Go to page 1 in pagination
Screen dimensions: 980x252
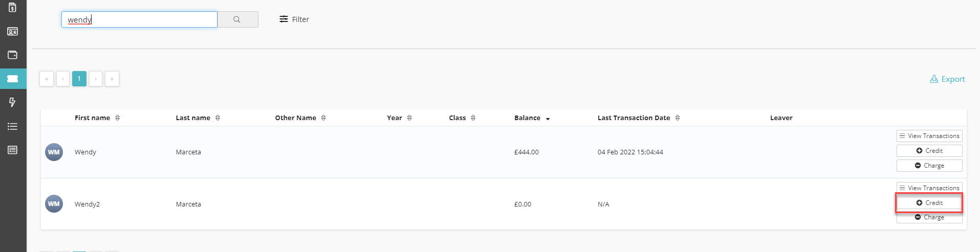(79, 79)
